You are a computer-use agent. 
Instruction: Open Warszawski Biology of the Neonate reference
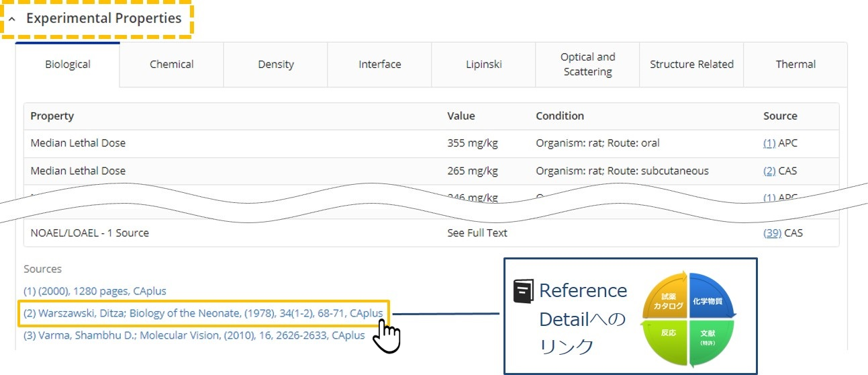[203, 313]
